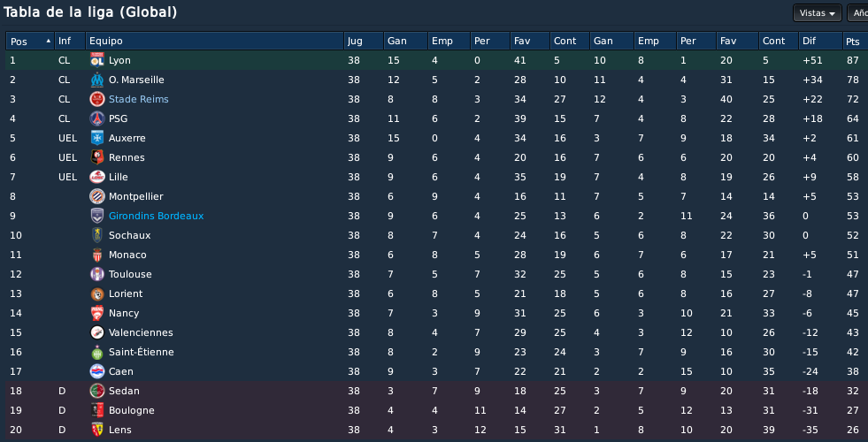This screenshot has height=442, width=868.
Task: Click the Montpellier club logo
Action: (96, 196)
